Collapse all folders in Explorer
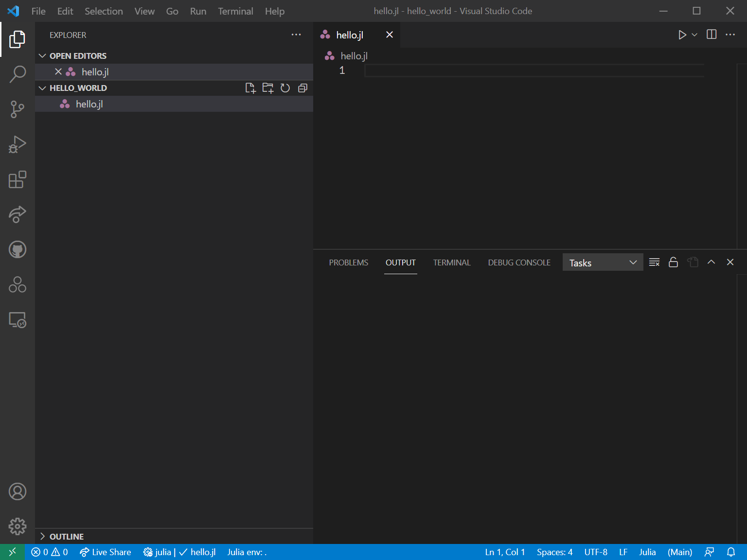Image resolution: width=747 pixels, height=560 pixels. [x=302, y=88]
